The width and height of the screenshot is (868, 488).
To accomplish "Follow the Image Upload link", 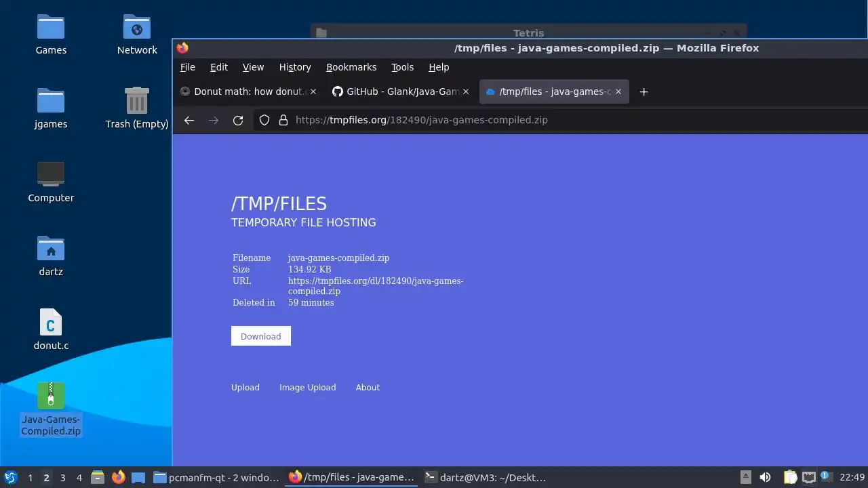I will [308, 388].
